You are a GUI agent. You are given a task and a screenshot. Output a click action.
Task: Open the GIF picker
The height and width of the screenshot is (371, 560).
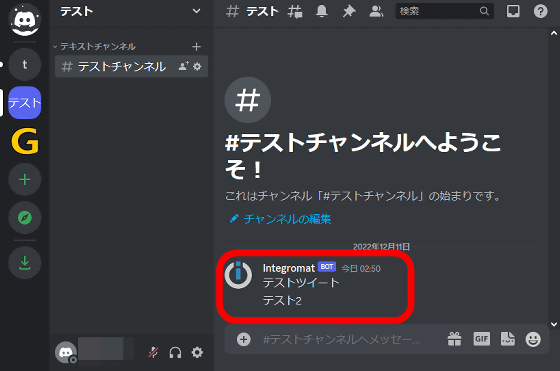[481, 339]
